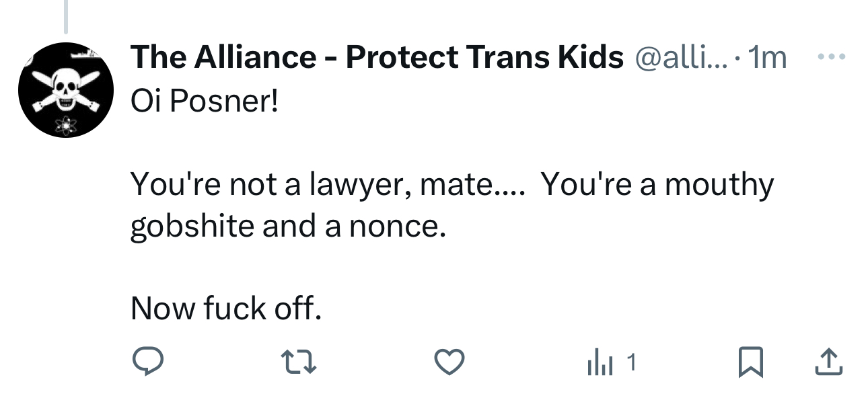Click the thread connector line above the avatar
This screenshot has width=868, height=398.
66,16
